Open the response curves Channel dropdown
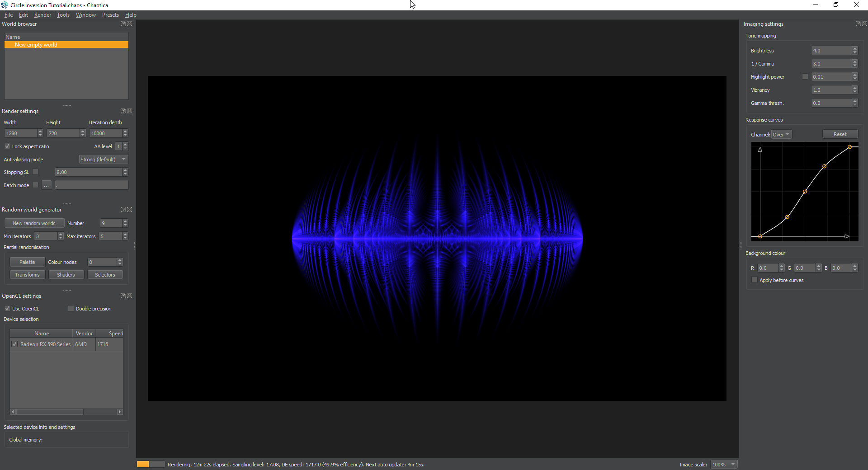 coord(781,135)
